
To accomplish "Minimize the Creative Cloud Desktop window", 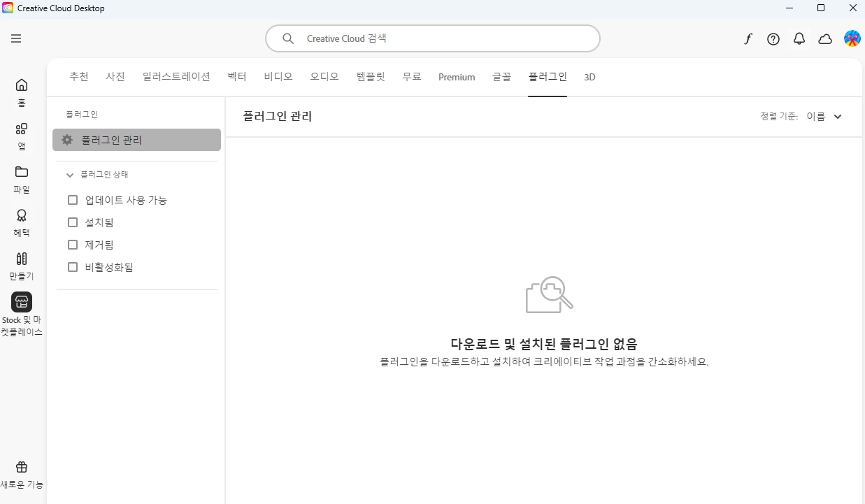I will pos(789,8).
